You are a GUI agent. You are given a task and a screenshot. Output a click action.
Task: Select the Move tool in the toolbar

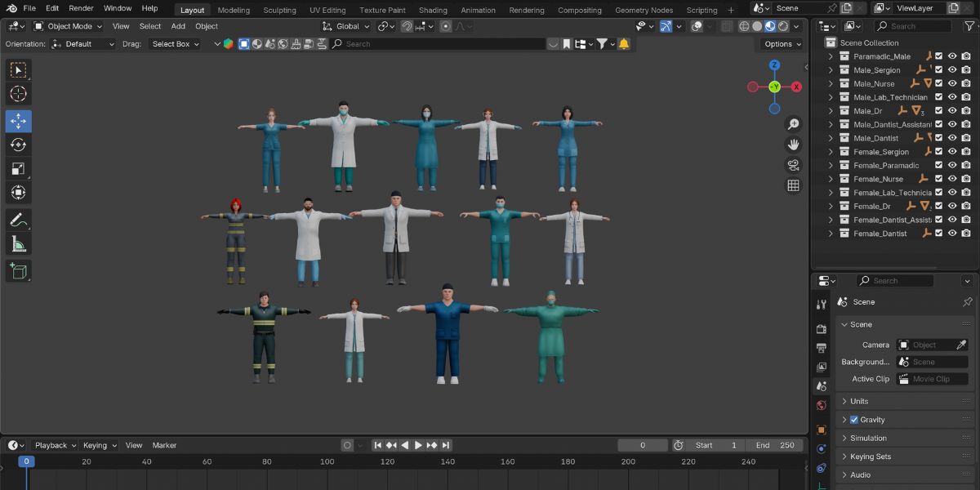click(18, 118)
